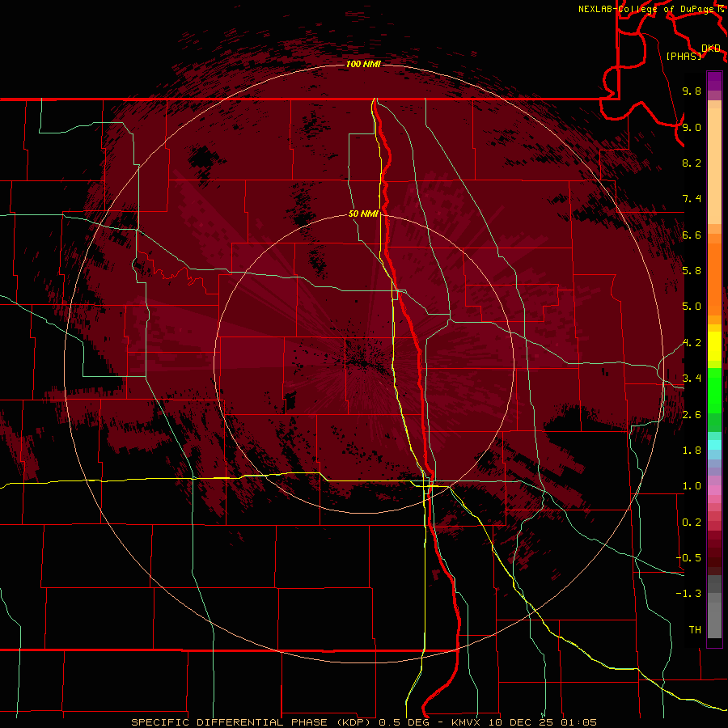The width and height of the screenshot is (728, 728).
Task: Pick the gray bottom segment of the color bar
Action: pos(714,620)
